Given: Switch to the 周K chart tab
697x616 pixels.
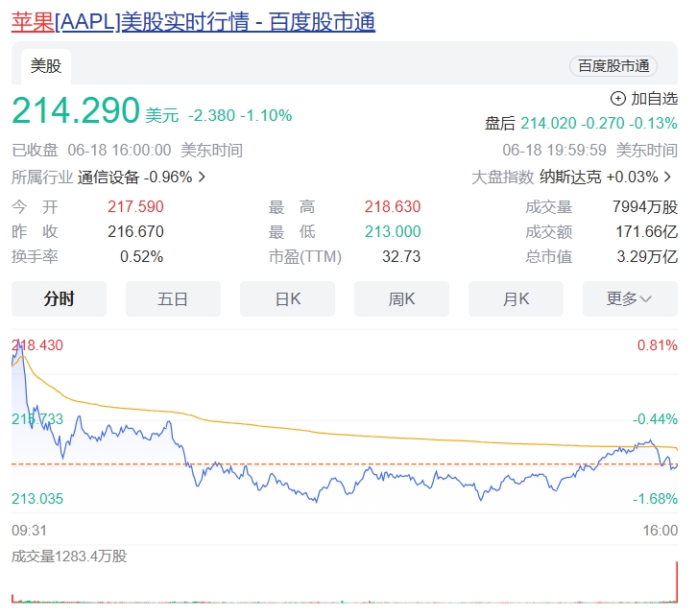Looking at the screenshot, I should coord(402,299).
